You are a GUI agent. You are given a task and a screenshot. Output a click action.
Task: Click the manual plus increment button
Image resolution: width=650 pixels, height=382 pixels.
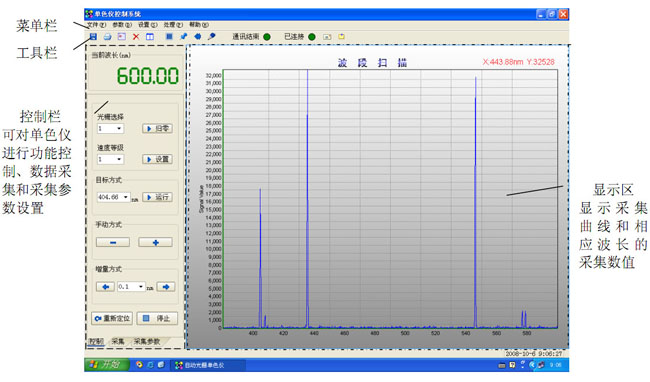[155, 242]
